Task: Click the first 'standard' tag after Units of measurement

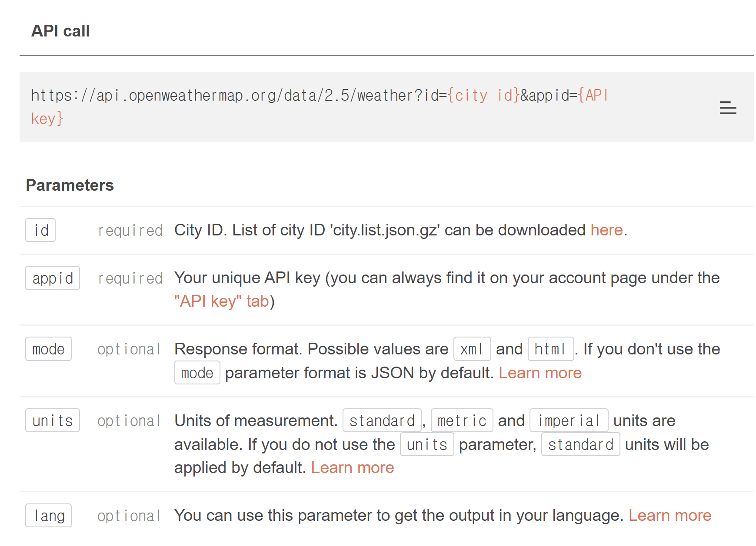Action: coord(382,420)
